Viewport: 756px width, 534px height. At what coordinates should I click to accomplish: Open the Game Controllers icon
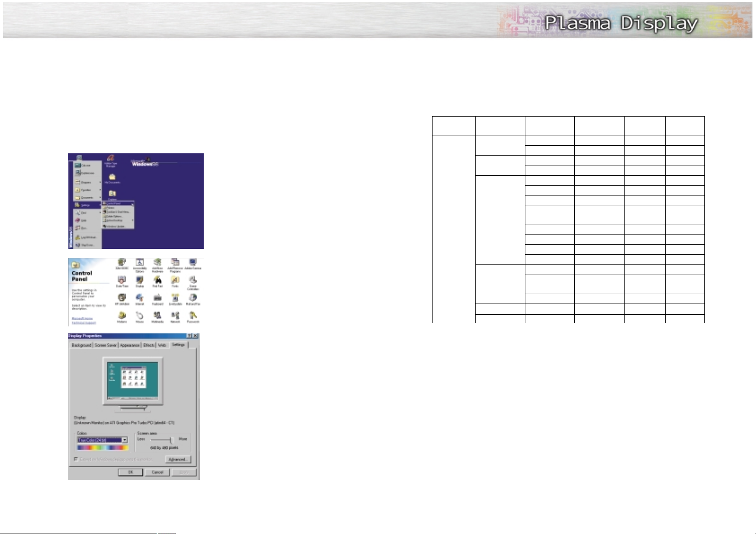pyautogui.click(x=193, y=283)
